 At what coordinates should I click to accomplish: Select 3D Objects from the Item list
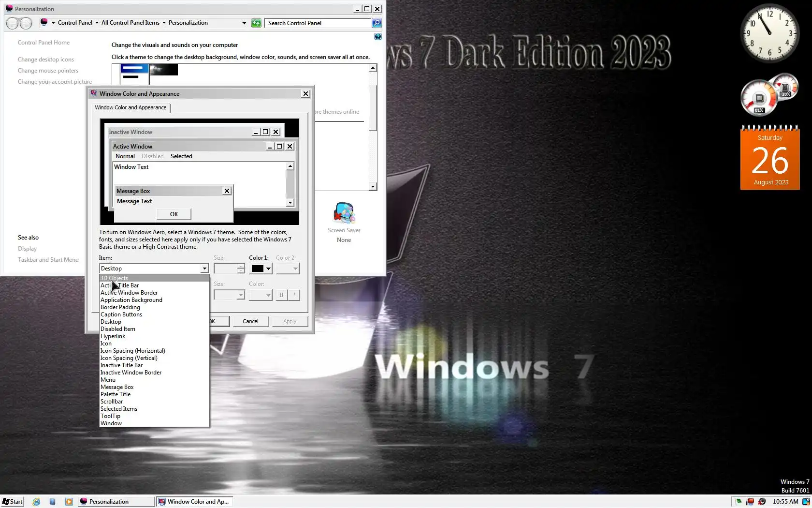pos(154,278)
